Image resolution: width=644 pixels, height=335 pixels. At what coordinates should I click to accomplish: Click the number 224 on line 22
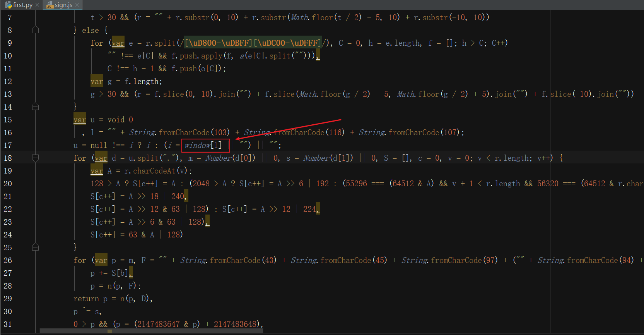click(309, 209)
